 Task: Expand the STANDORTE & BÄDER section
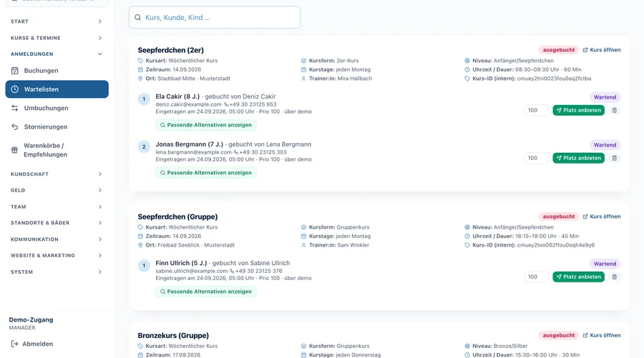coord(57,223)
